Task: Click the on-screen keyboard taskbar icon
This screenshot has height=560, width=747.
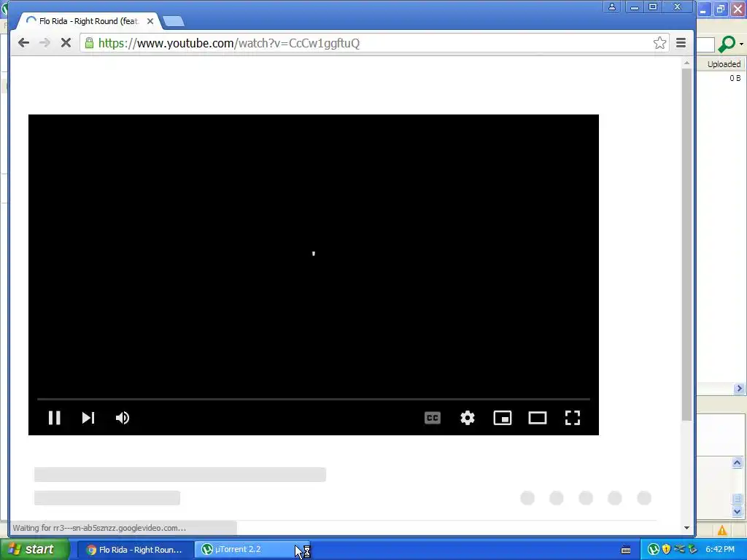Action: (626, 550)
